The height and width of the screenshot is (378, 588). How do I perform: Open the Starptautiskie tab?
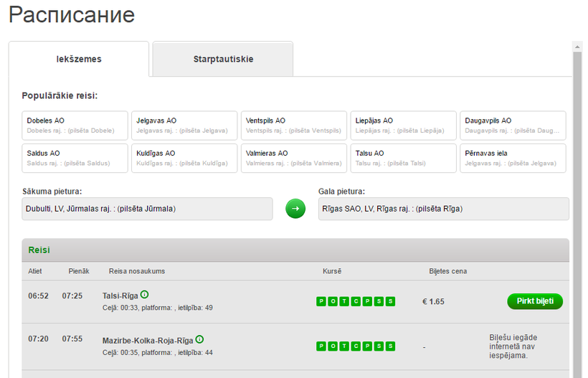(223, 59)
